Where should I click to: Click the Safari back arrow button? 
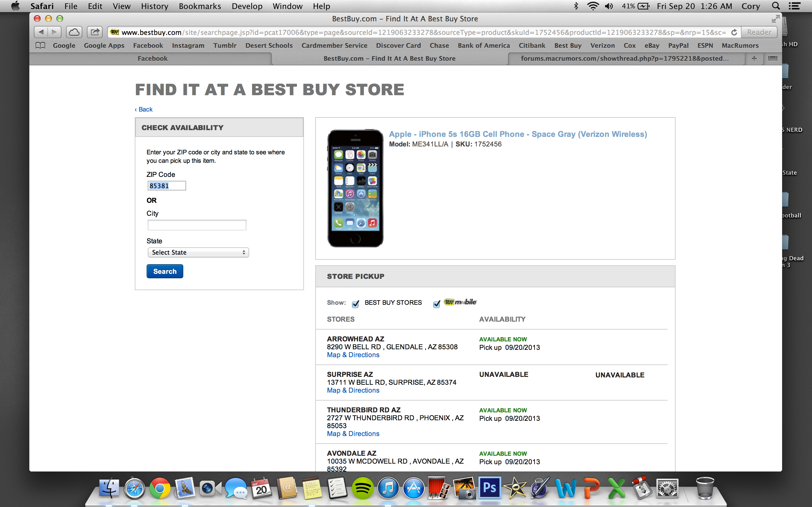(x=41, y=32)
